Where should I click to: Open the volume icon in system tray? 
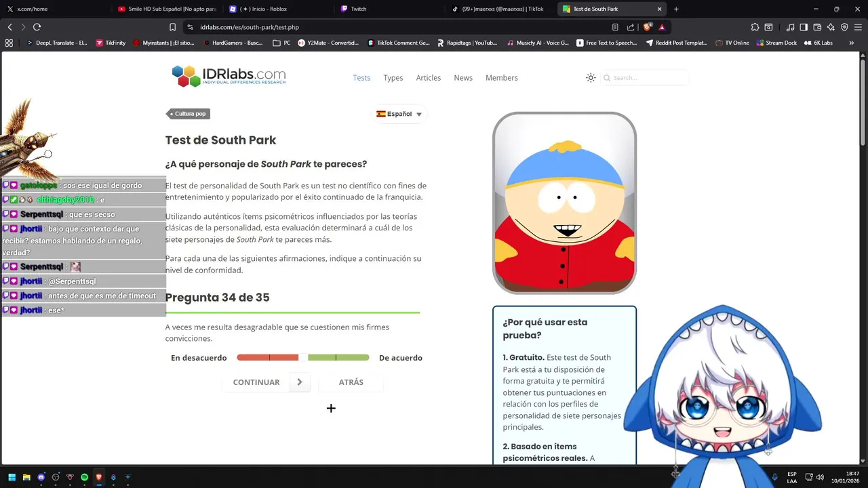[x=820, y=477]
